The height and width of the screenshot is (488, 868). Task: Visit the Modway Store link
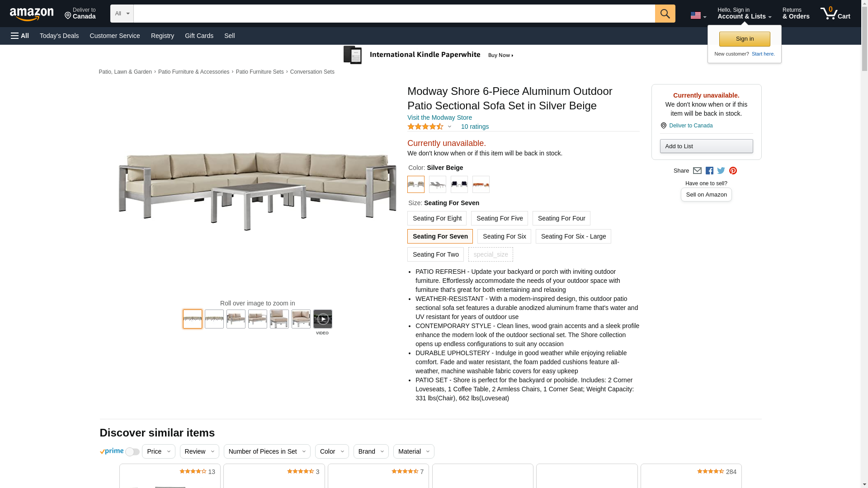point(439,117)
